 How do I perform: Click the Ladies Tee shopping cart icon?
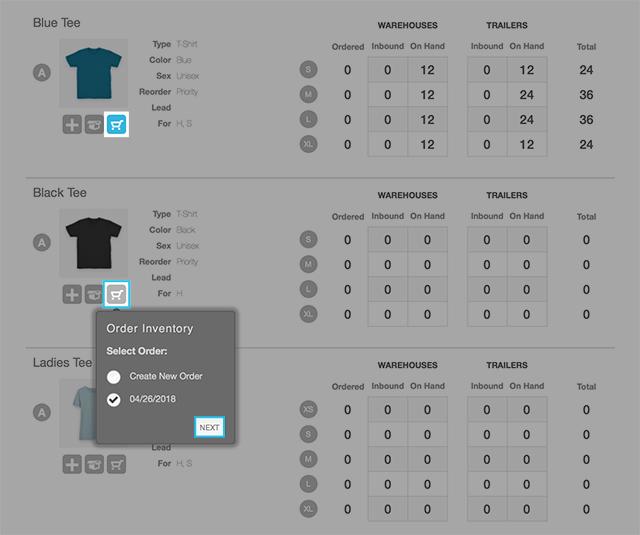117,464
